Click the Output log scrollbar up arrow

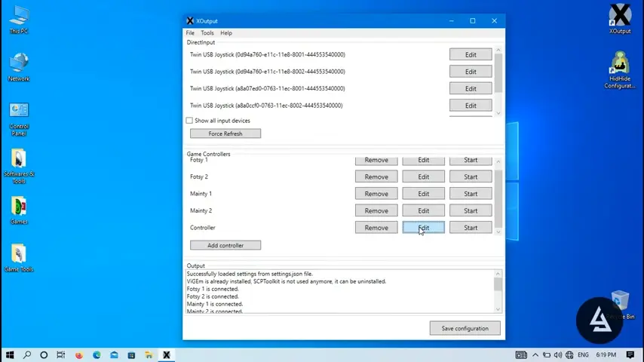[x=498, y=274]
